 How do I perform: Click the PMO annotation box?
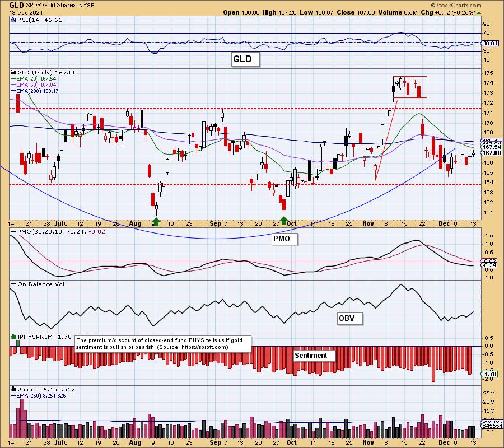(284, 239)
